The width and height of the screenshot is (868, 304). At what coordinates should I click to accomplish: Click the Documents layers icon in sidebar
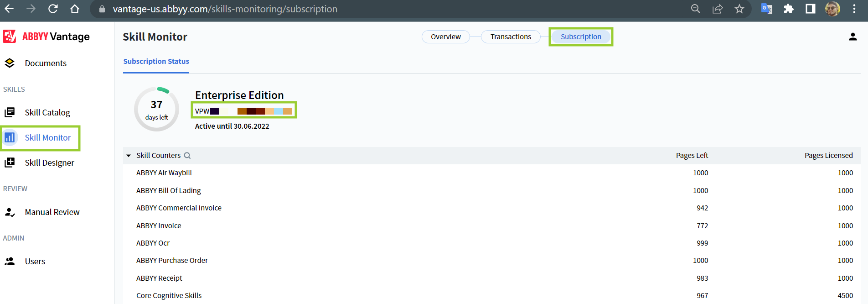(10, 63)
